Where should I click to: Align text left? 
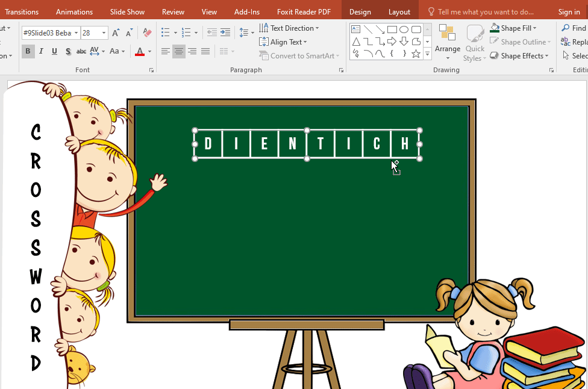point(165,51)
